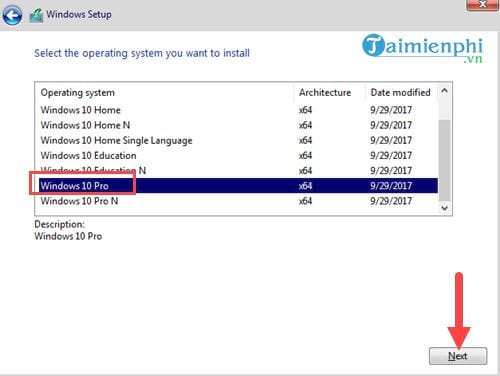Image resolution: width=500 pixels, height=376 pixels.
Task: Select Windows 10 Home edition
Action: (239, 110)
